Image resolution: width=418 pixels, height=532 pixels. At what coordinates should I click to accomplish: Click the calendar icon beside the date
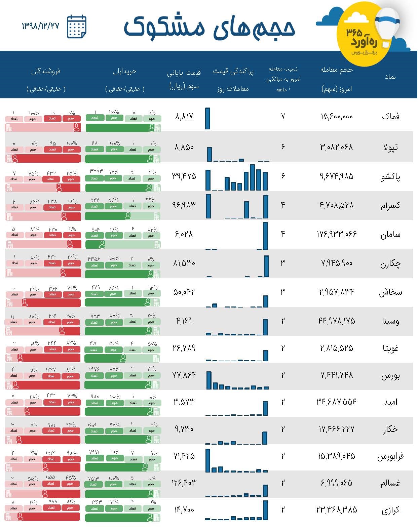tap(77, 27)
